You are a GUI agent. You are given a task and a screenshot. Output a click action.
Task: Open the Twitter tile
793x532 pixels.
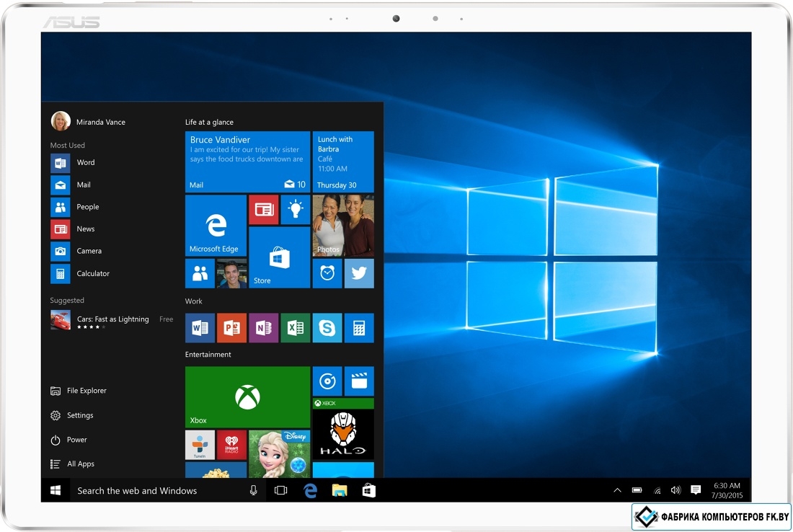click(359, 274)
